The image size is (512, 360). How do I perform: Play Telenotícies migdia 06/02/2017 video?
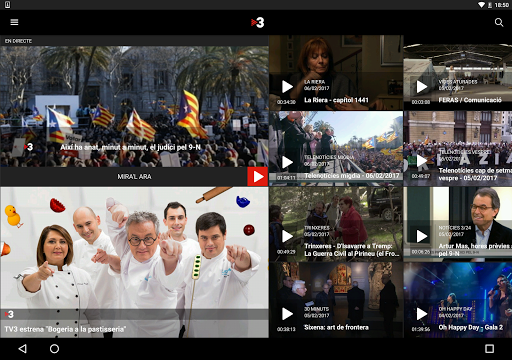click(287, 162)
